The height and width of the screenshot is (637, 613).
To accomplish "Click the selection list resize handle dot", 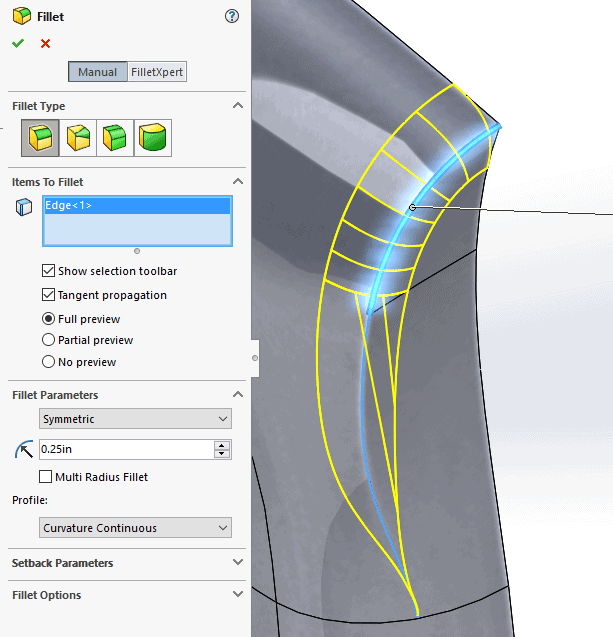I will click(x=137, y=251).
